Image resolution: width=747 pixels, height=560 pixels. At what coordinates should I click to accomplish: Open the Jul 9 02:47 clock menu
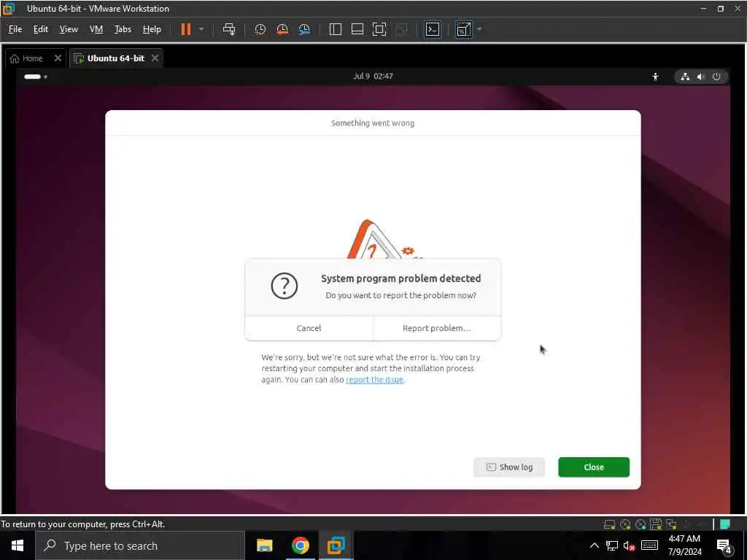pos(373,76)
